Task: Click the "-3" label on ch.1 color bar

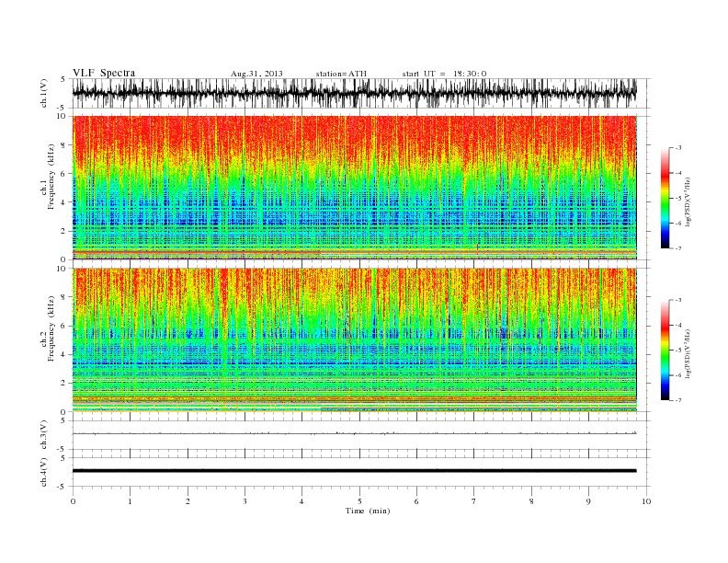Action: click(678, 148)
